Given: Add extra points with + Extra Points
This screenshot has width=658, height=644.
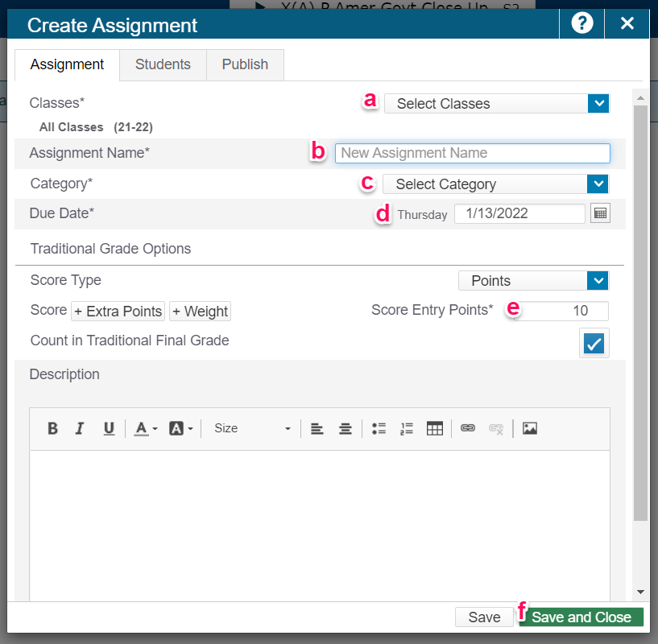Looking at the screenshot, I should (118, 312).
